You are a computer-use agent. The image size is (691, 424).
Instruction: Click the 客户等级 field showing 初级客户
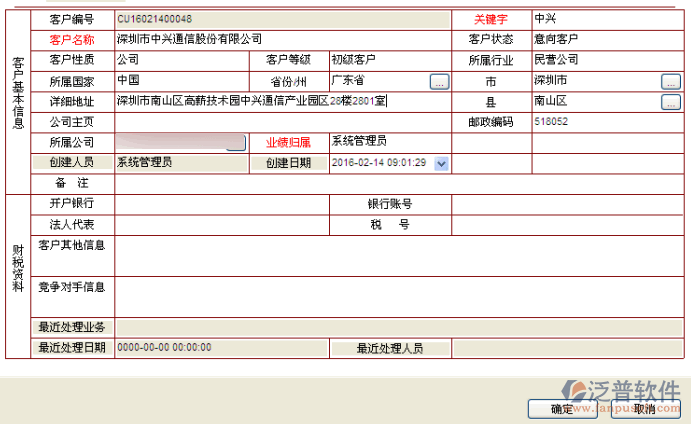[x=388, y=60]
